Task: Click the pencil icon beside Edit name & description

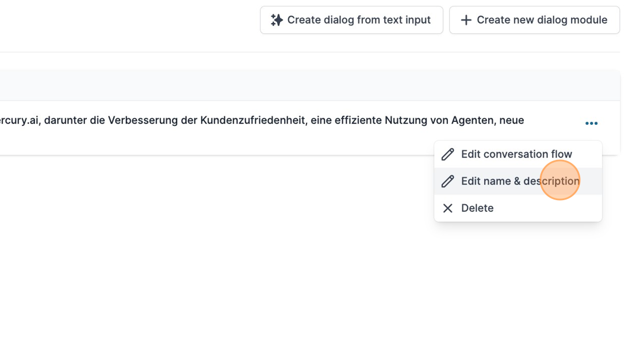Action: coord(448,181)
